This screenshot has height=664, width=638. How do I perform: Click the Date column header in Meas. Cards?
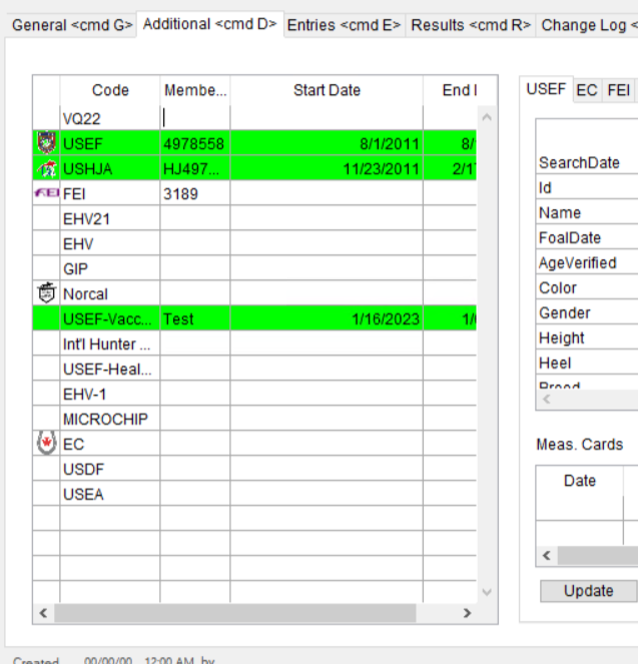tap(580, 481)
